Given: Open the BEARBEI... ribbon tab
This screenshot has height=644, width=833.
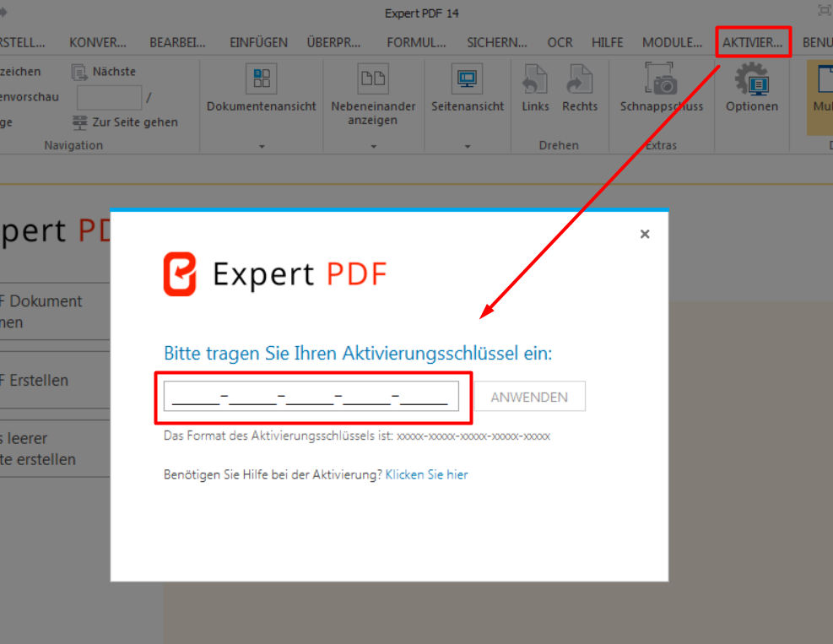Looking at the screenshot, I should [x=177, y=42].
